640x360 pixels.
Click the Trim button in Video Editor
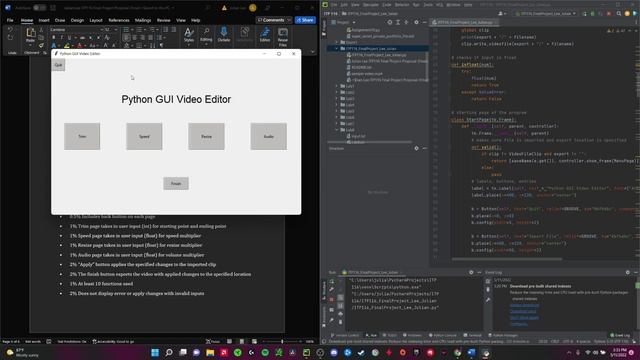(x=82, y=136)
